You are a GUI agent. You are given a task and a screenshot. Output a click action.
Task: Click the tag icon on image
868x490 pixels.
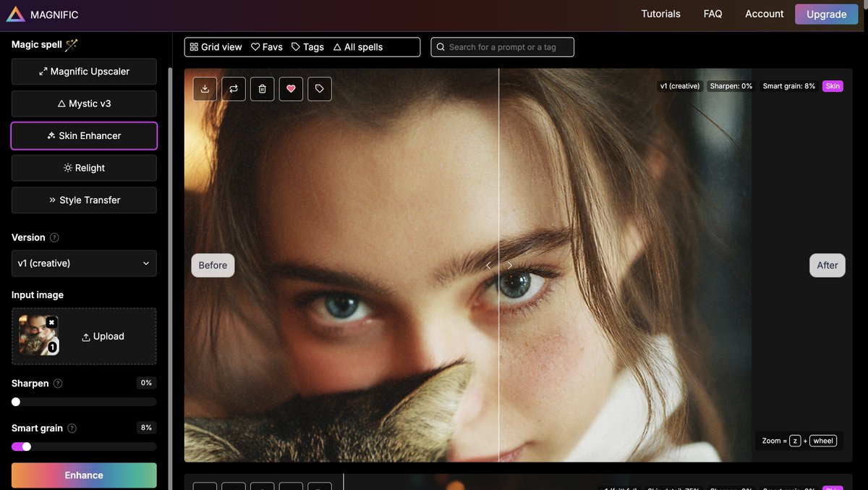320,88
